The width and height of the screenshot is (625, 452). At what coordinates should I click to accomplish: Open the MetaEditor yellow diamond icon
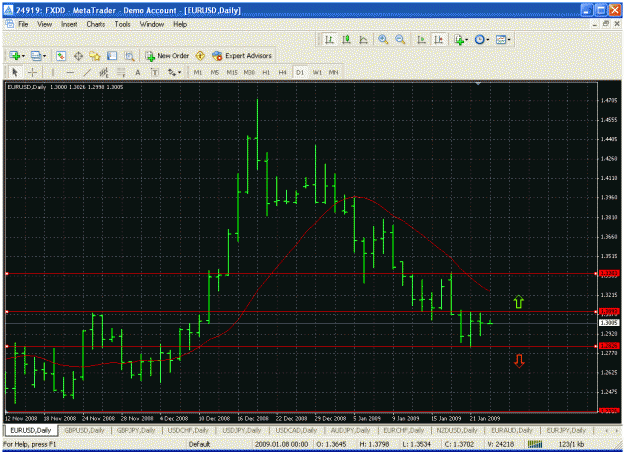(x=200, y=56)
